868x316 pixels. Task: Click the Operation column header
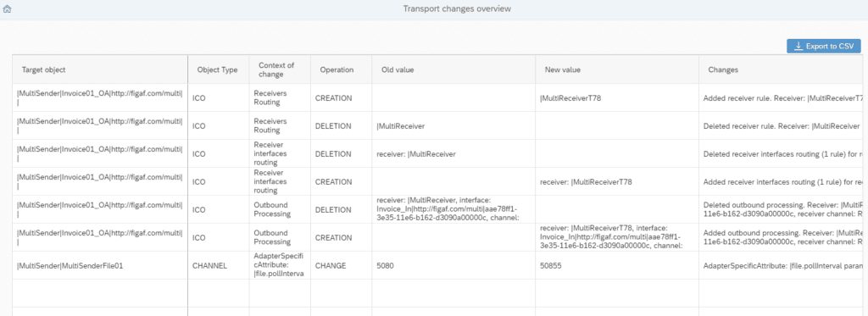[341, 69]
